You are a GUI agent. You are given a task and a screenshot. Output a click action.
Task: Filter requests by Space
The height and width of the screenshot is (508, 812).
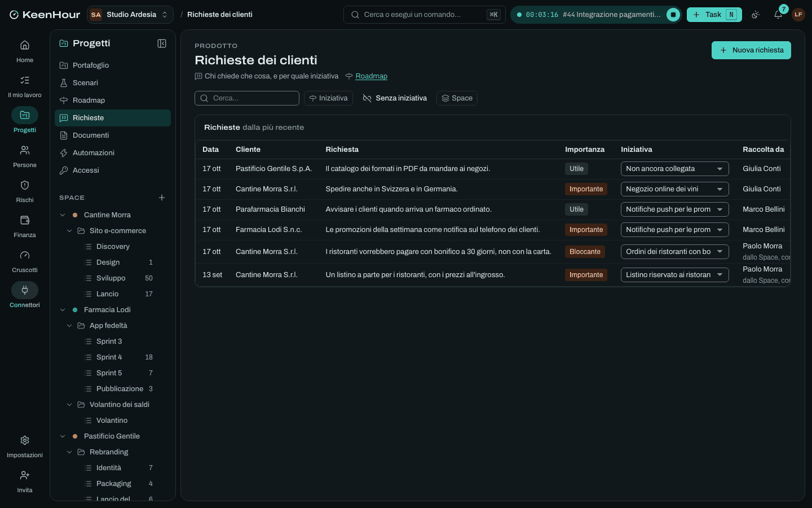tap(457, 98)
